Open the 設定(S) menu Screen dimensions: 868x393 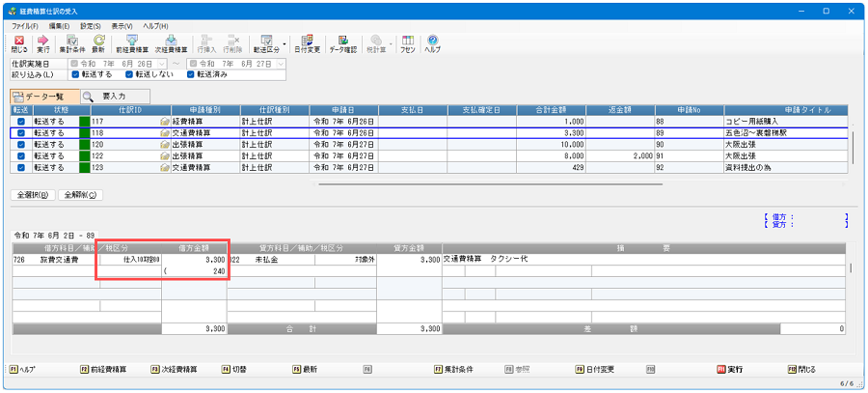[x=91, y=26]
